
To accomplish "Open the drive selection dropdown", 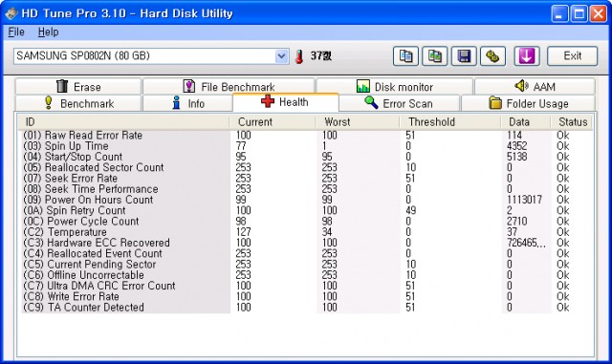I will coord(281,56).
